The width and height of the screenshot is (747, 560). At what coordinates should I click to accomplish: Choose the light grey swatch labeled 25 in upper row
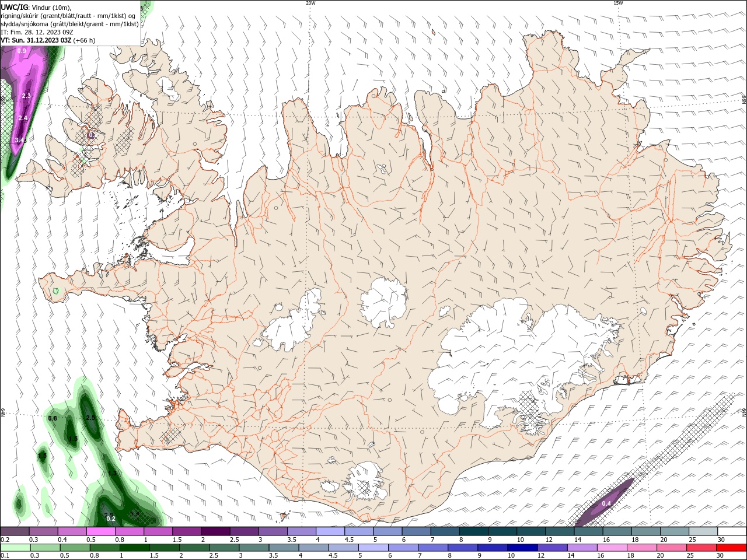703,531
